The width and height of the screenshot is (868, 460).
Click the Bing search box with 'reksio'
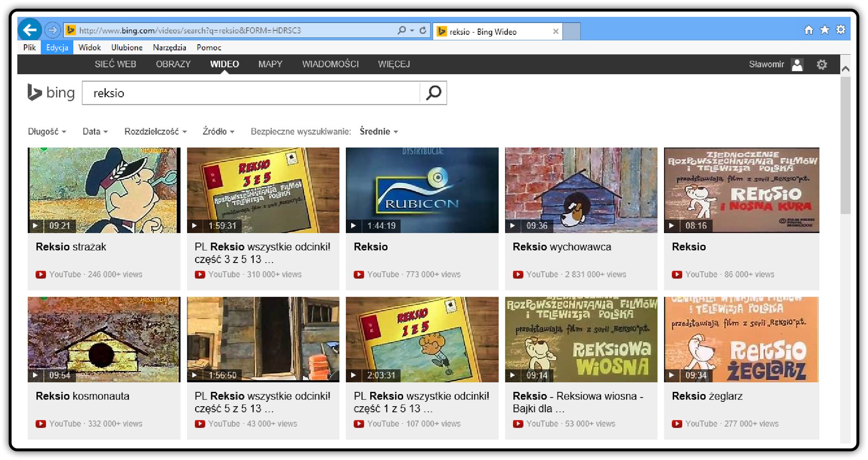251,93
